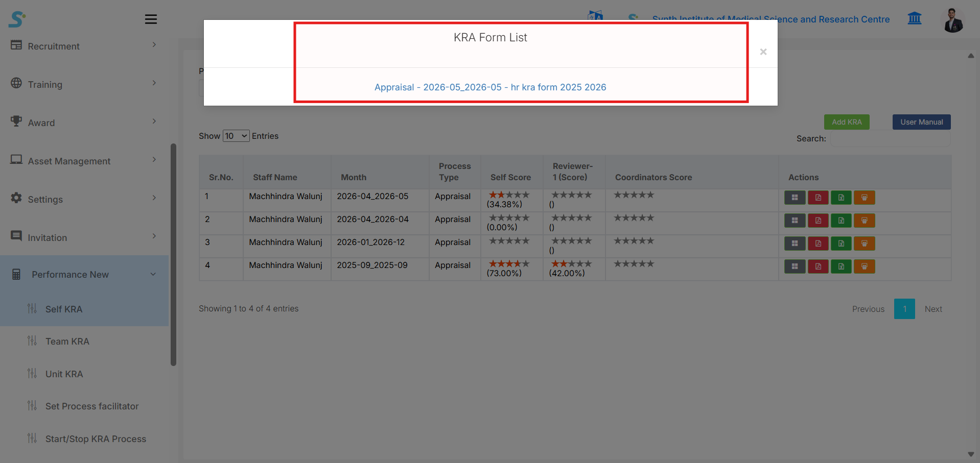This screenshot has height=463, width=980.
Task: Click the Performance New calculator icon
Action: 16,274
